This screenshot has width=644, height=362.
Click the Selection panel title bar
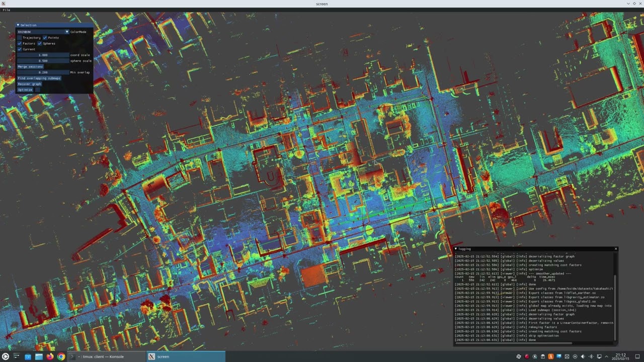pos(54,25)
